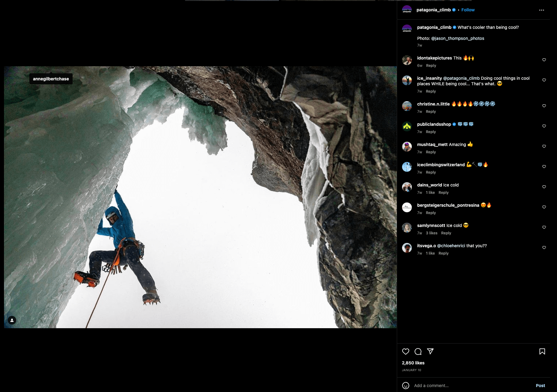Reply to publiclandsshop's comment
The image size is (557, 392).
(431, 132)
